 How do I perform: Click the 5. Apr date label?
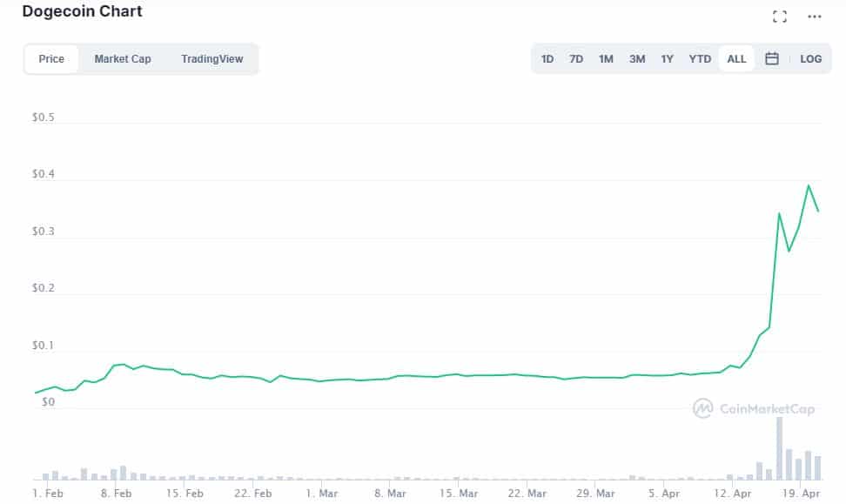click(664, 494)
